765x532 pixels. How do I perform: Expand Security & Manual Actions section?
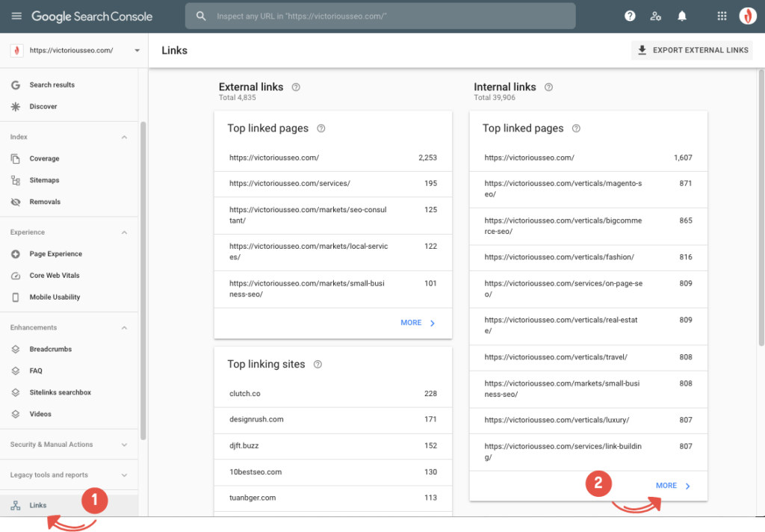click(x=124, y=445)
